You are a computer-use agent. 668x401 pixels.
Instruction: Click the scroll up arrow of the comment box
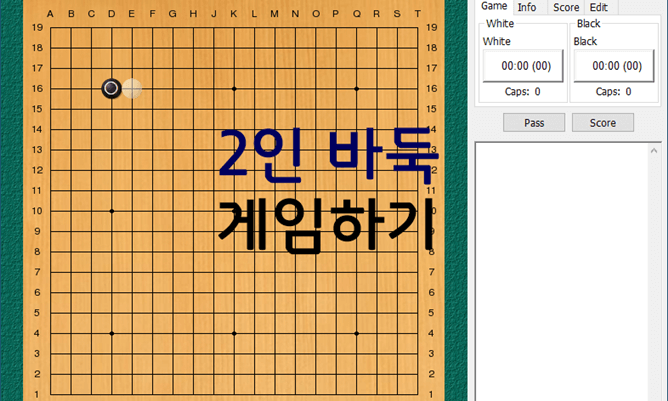(x=654, y=151)
